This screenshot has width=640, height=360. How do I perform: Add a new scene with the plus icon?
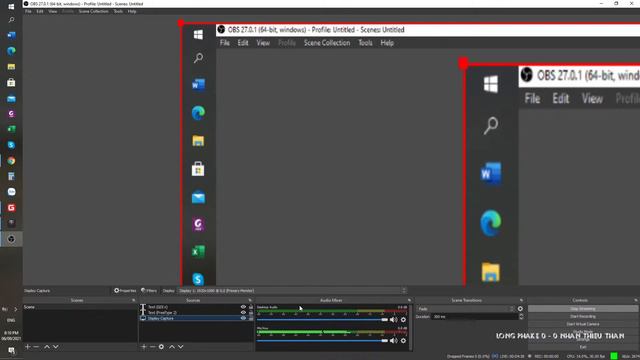(x=27, y=347)
